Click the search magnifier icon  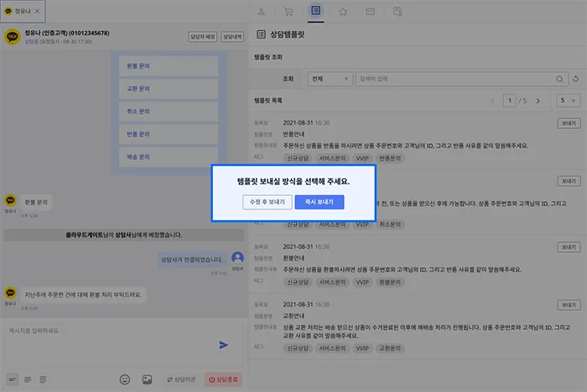click(x=559, y=79)
